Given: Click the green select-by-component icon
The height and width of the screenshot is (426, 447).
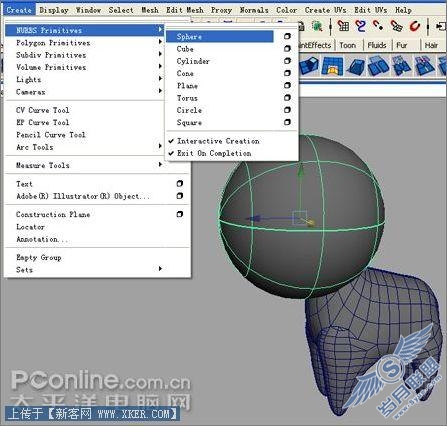Looking at the screenshot, I should point(317,26).
